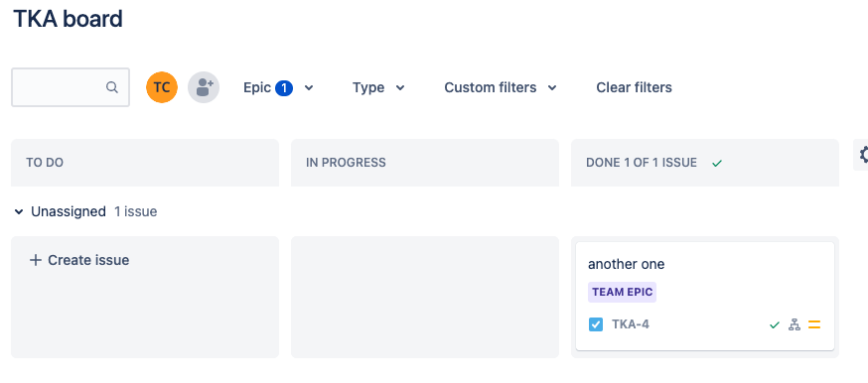Open the TKA-4 issue key link
The width and height of the screenshot is (868, 383).
coord(630,324)
